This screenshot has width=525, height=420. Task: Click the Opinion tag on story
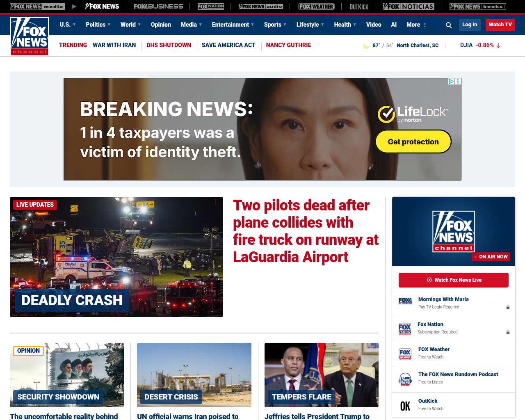click(x=29, y=351)
